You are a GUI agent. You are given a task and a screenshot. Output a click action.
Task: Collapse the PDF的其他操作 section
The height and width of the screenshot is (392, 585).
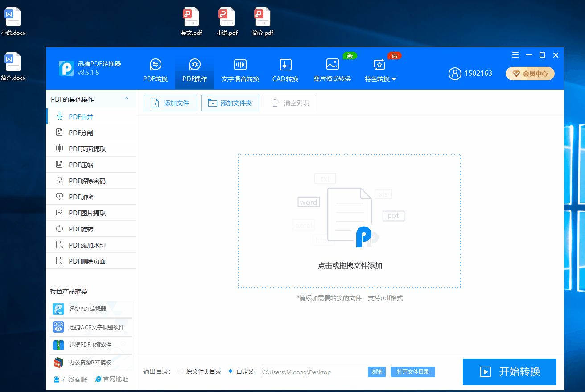coord(127,99)
